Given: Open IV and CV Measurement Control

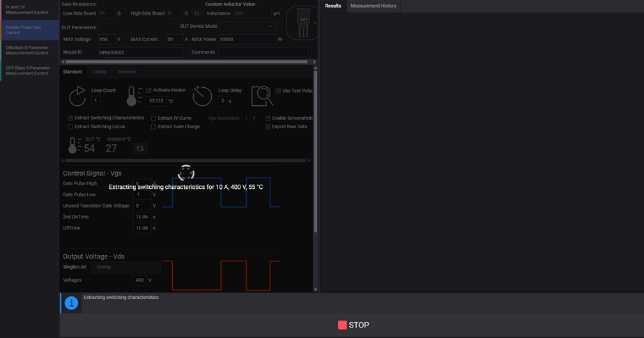Looking at the screenshot, I should point(29,10).
